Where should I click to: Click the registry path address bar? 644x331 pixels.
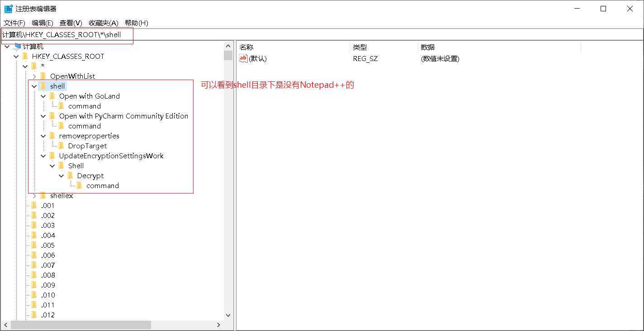tap(322, 34)
